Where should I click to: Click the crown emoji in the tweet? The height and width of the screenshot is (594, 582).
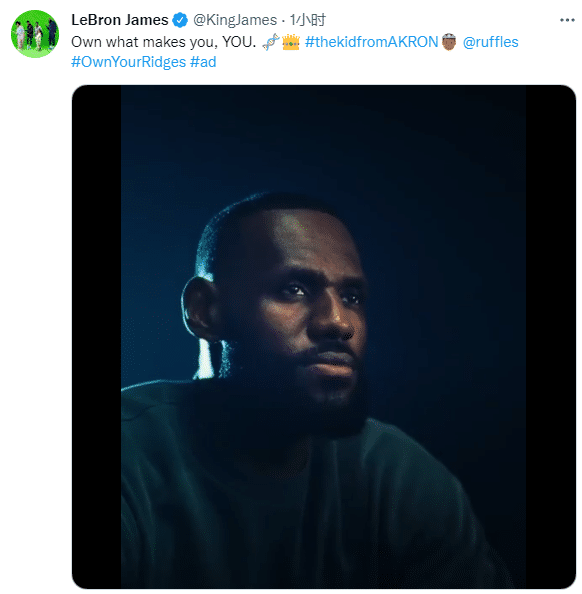pyautogui.click(x=291, y=42)
